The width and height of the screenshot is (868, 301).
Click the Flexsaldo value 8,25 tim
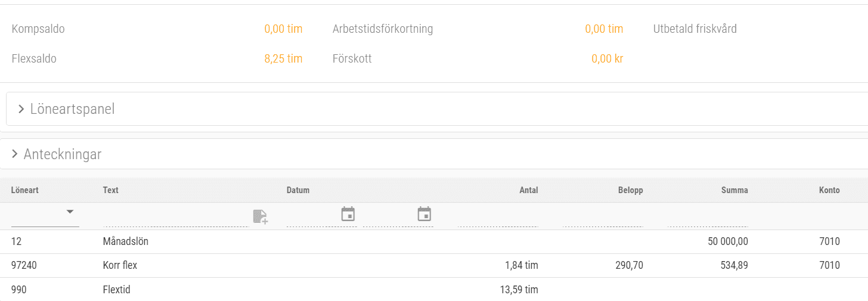(283, 59)
